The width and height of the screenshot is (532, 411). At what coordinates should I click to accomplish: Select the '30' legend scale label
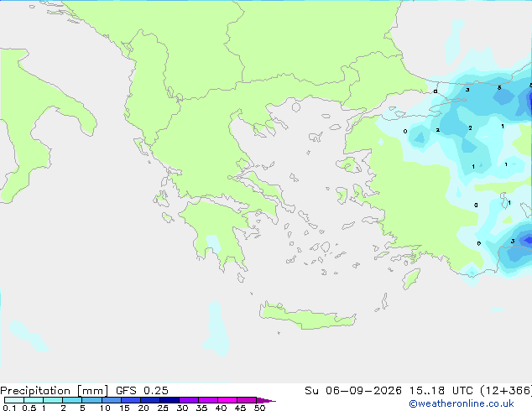point(182,408)
